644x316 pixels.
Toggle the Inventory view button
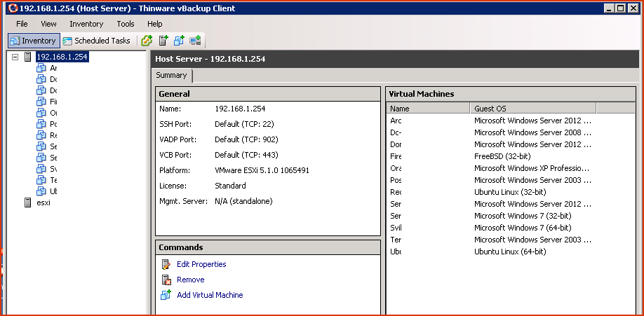34,41
